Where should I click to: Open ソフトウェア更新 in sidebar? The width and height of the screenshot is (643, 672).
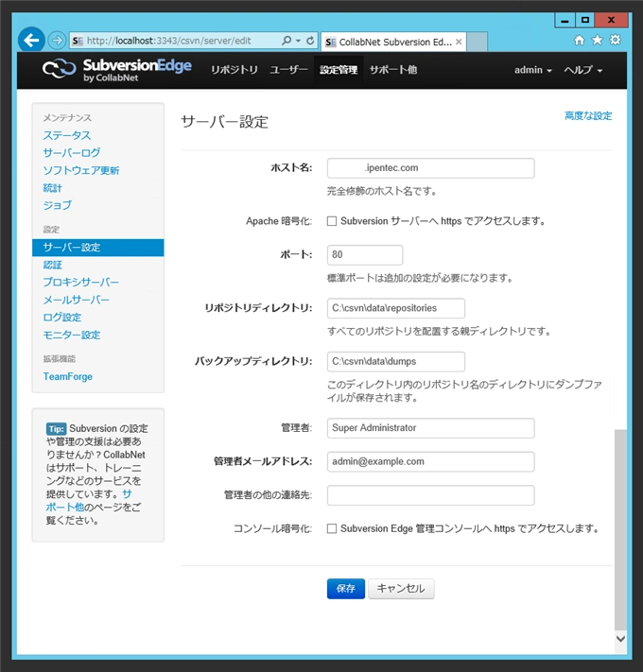(x=81, y=170)
